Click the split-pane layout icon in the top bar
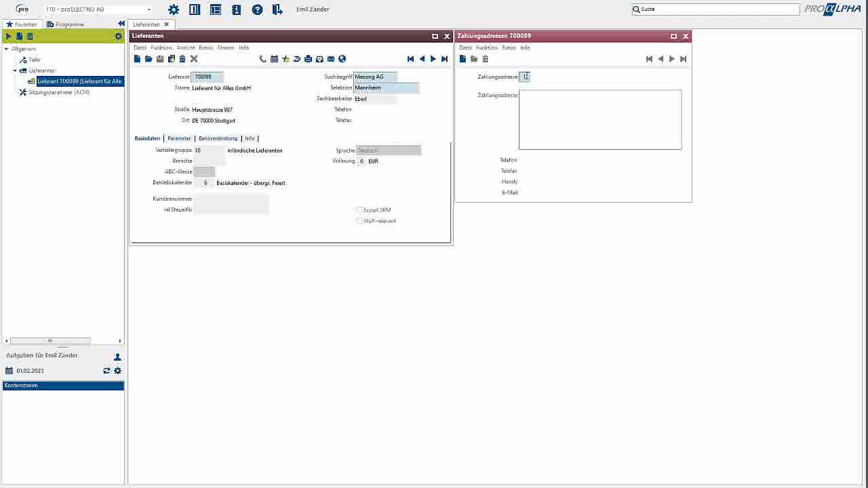Image resolution: width=868 pixels, height=488 pixels. pos(195,9)
